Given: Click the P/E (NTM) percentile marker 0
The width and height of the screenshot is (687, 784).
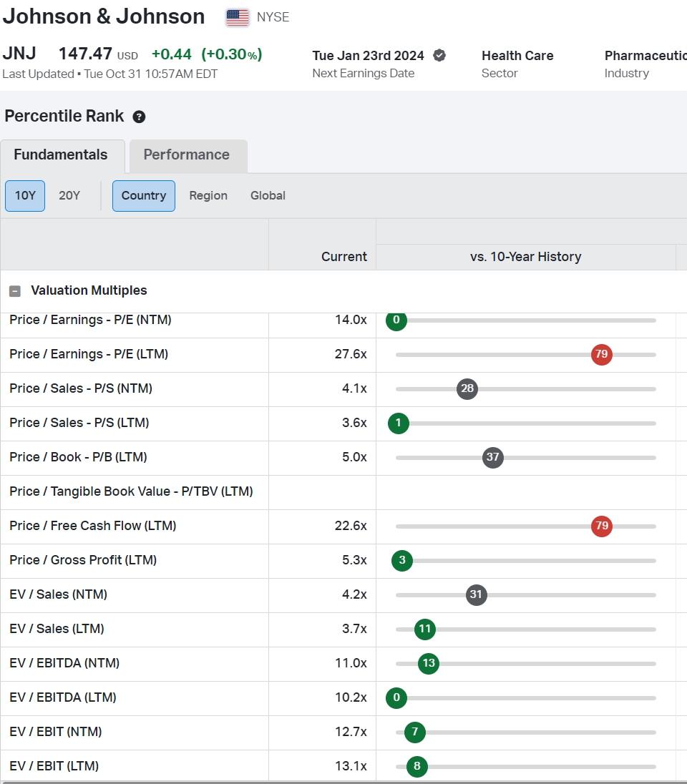Looking at the screenshot, I should point(396,320).
